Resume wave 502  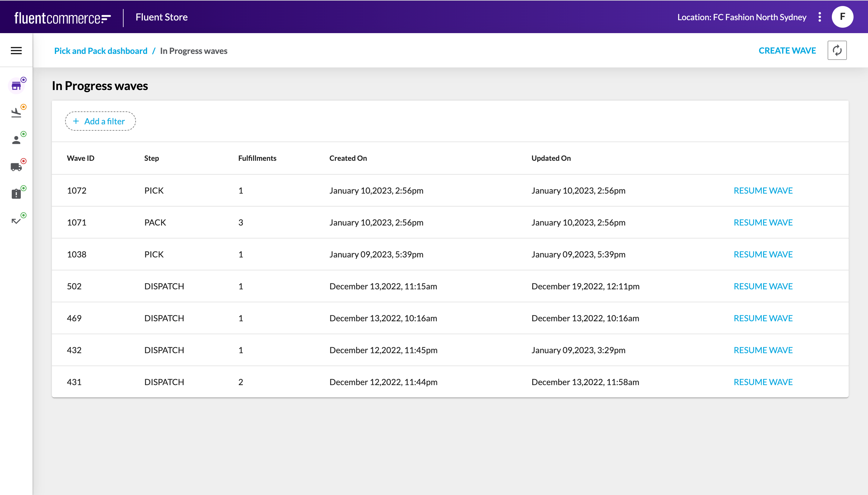763,286
